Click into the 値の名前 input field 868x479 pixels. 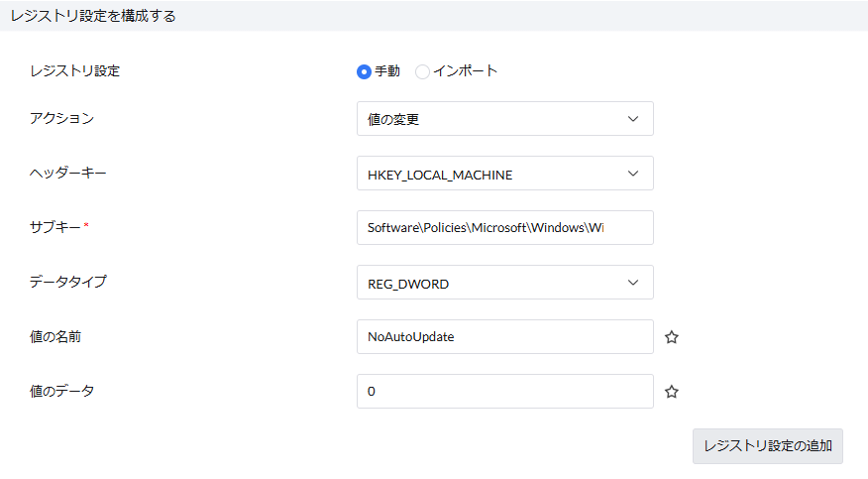coord(504,337)
